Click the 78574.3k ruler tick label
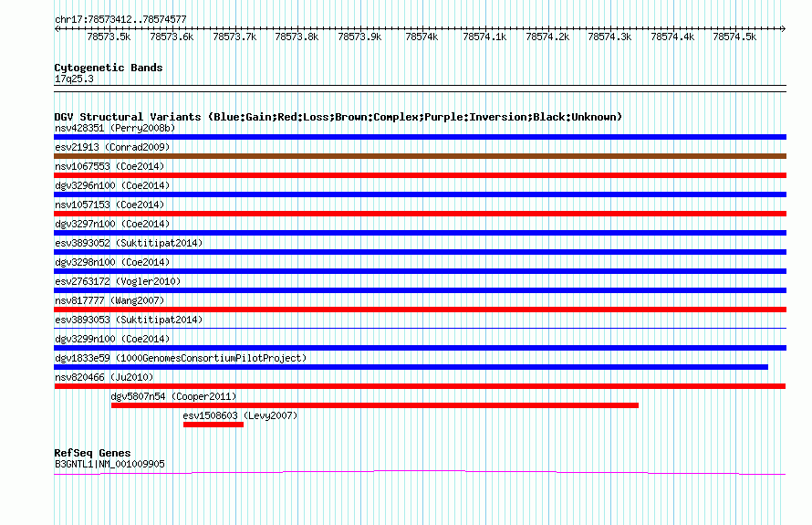Viewport: 812px width, 525px height. 609,37
